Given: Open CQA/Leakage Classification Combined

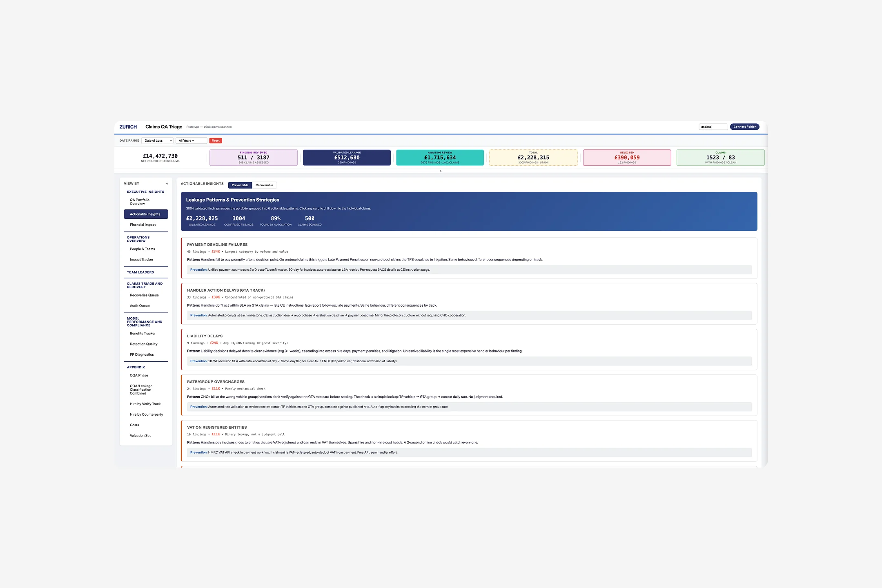Looking at the screenshot, I should (146, 390).
